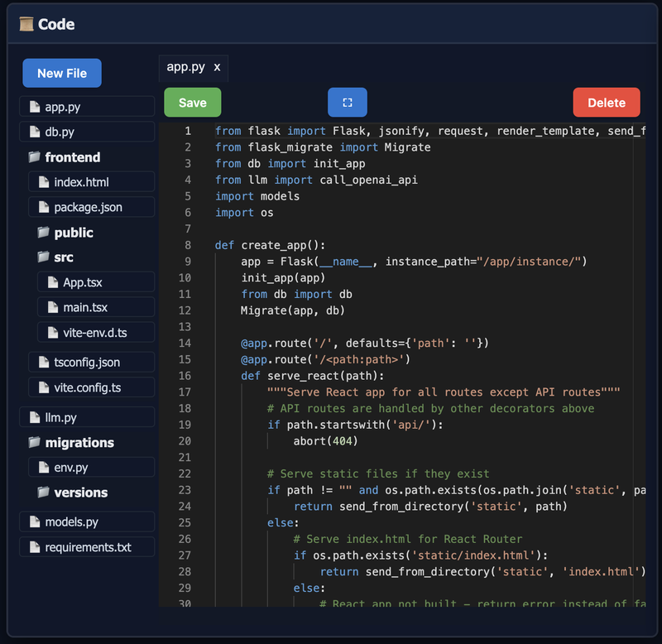Image resolution: width=662 pixels, height=644 pixels.
Task: Click the file icon beside db.py
Action: pos(34,131)
